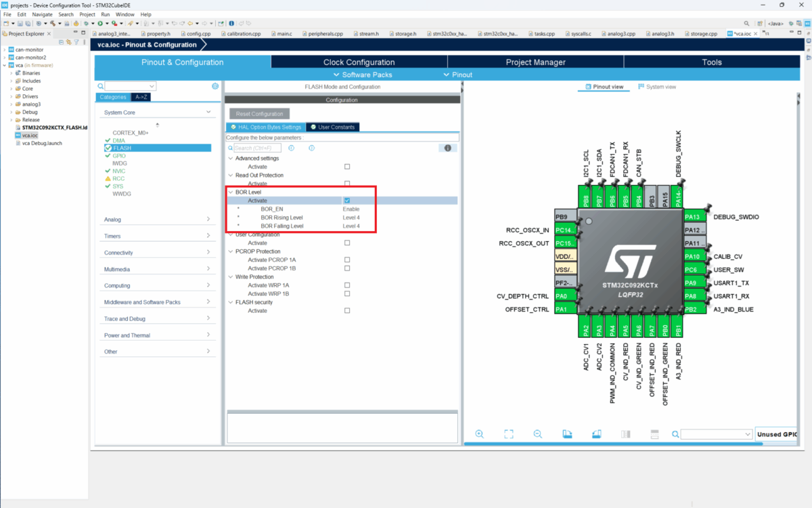Viewport: 812px width, 508px height.
Task: Collapse all in Project Explorer
Action: coord(61,42)
